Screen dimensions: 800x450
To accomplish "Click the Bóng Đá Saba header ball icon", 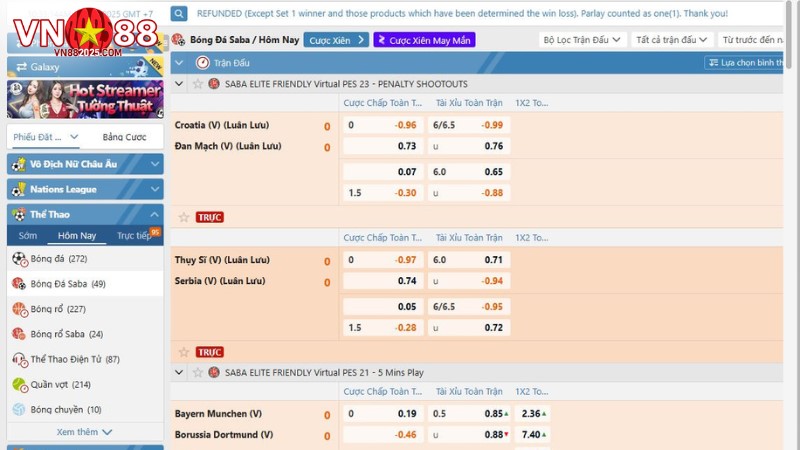I will (179, 39).
